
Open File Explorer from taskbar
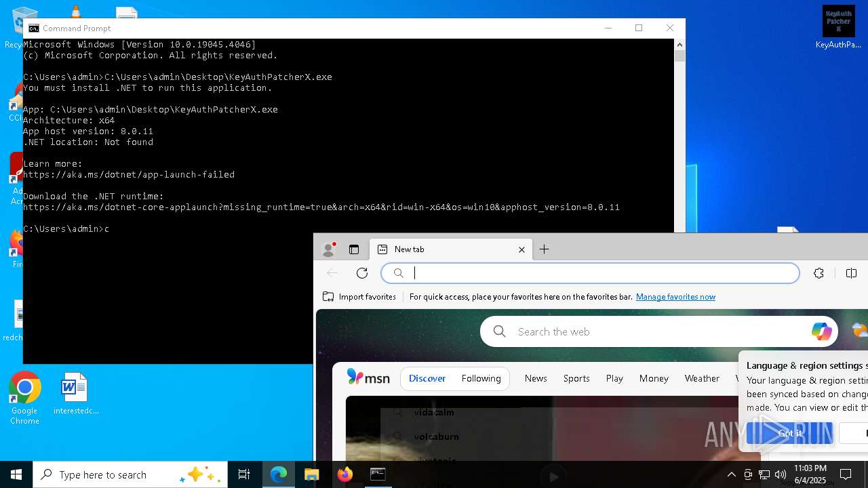[x=312, y=474]
